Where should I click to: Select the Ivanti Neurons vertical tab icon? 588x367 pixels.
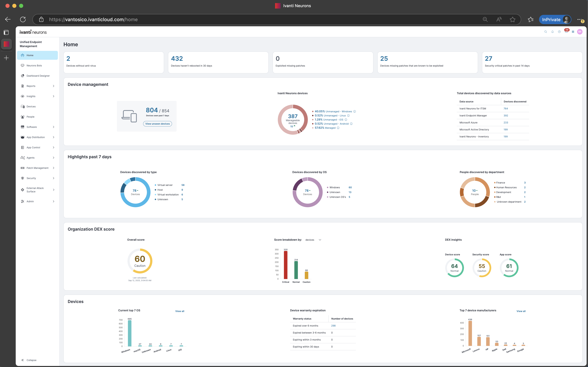[x=6, y=44]
